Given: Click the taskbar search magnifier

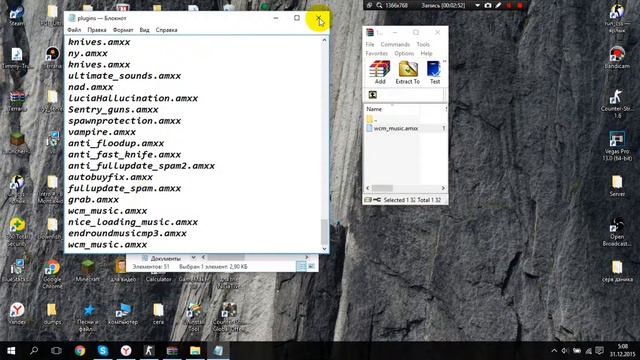Looking at the screenshot, I should tap(34, 351).
